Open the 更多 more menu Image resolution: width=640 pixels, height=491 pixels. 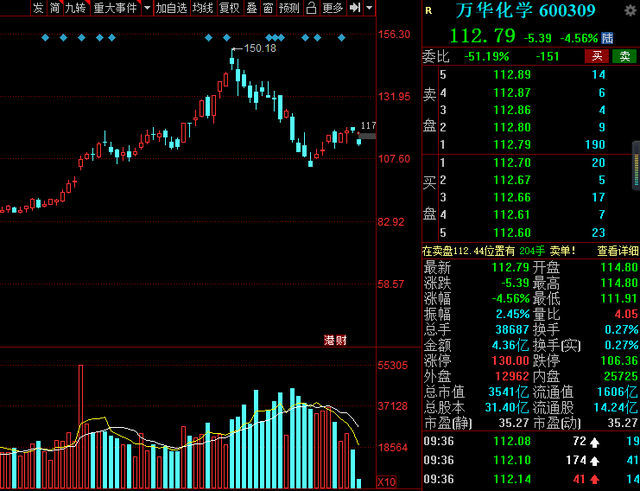pos(332,8)
